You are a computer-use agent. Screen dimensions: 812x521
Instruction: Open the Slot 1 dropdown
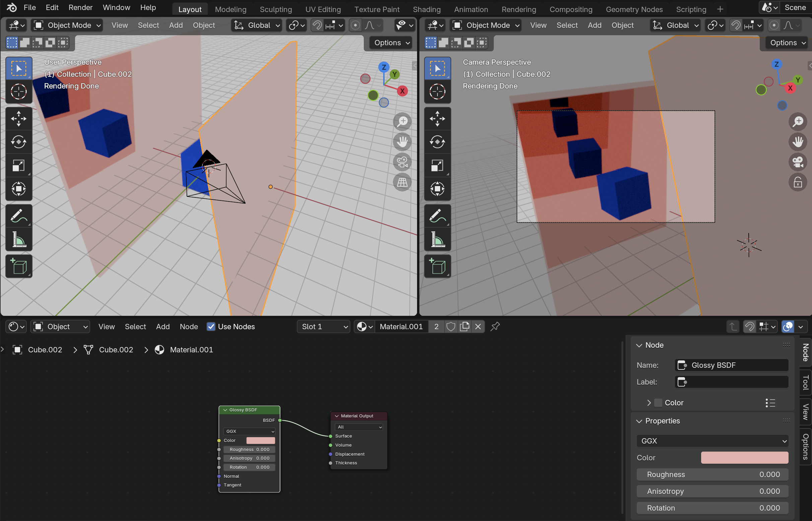(x=324, y=327)
